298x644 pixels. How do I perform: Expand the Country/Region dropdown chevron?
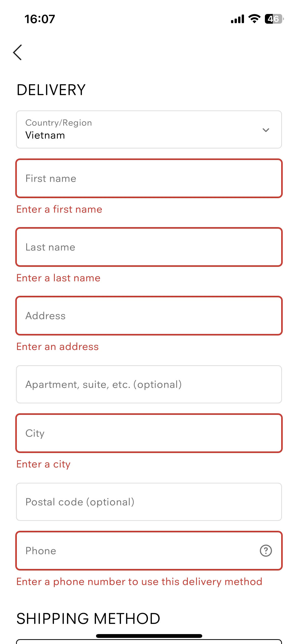point(266,130)
